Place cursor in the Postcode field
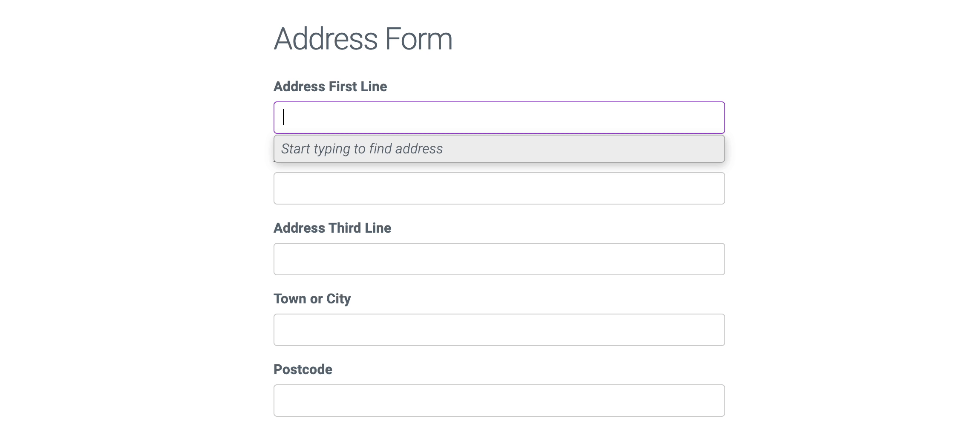This screenshot has height=444, width=980. pos(499,400)
